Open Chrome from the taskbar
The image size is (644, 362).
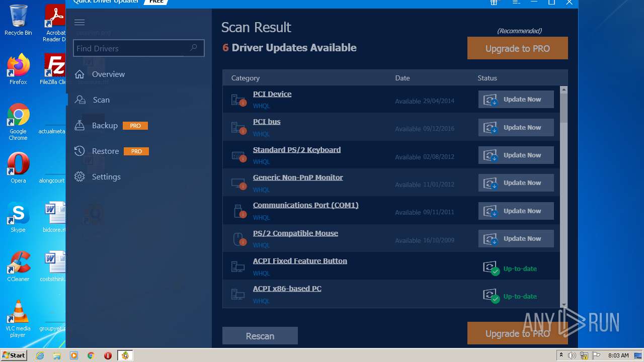[91, 355]
